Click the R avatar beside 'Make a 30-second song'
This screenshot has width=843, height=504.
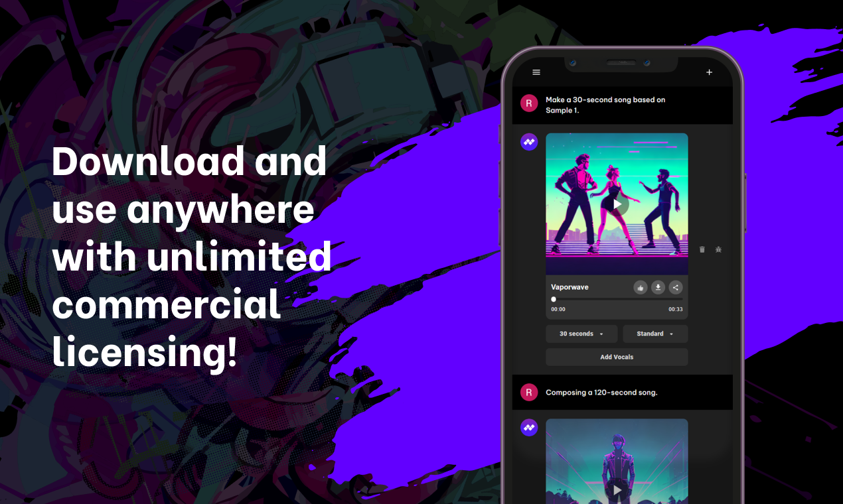(528, 103)
